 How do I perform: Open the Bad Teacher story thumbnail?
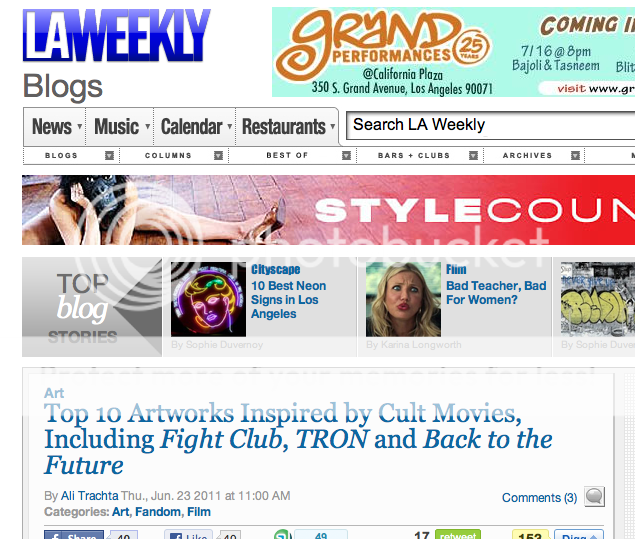point(403,299)
